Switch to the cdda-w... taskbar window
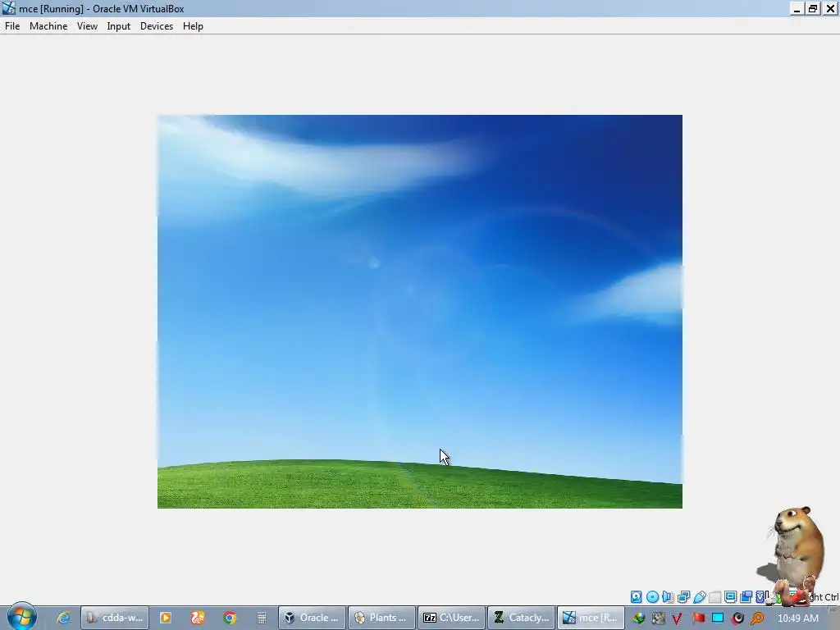 pyautogui.click(x=115, y=618)
